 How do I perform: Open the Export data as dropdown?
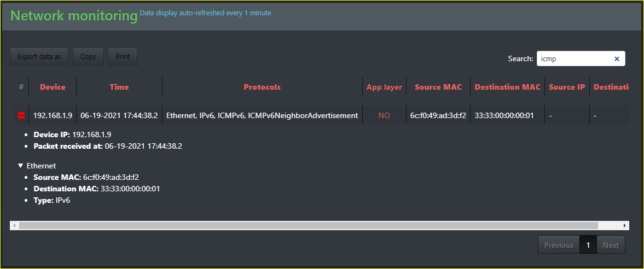click(39, 57)
